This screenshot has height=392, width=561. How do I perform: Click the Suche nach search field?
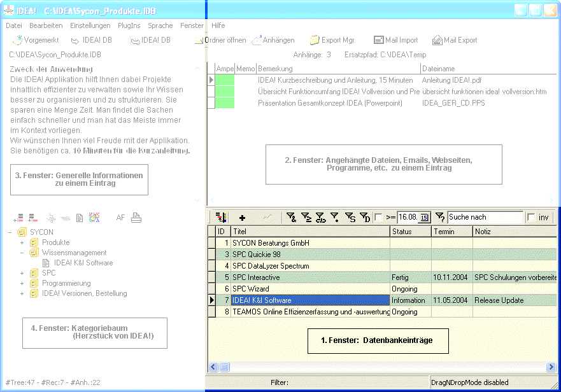pyautogui.click(x=485, y=217)
